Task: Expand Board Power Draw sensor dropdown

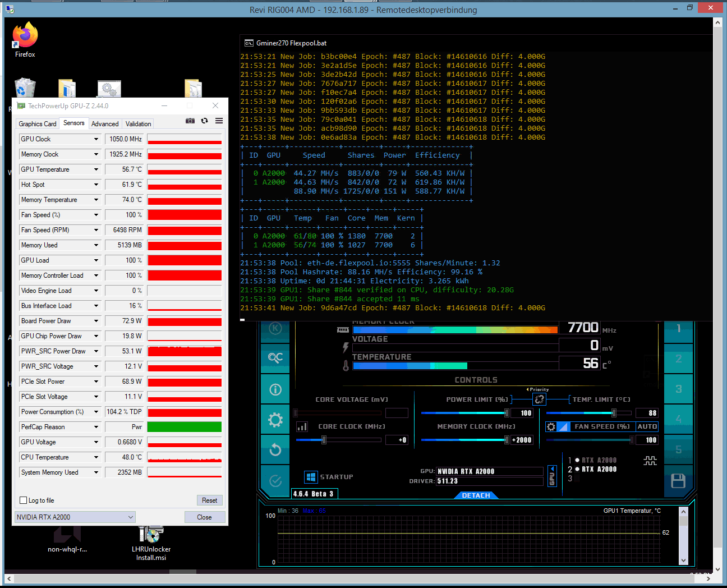Action: click(96, 321)
